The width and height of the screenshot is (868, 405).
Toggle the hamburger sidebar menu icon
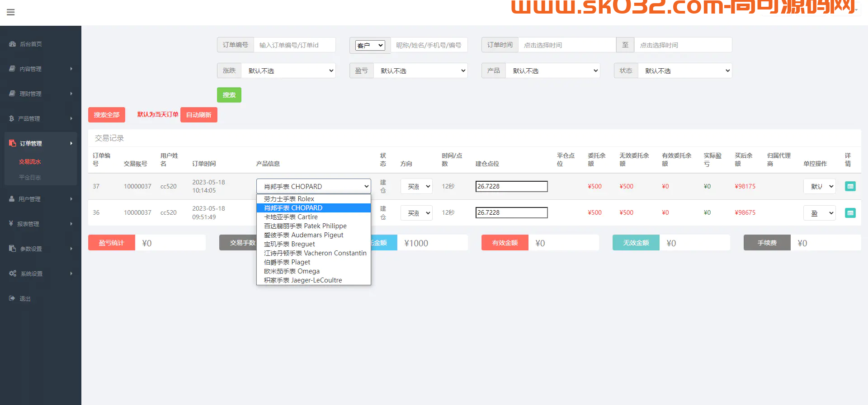point(11,12)
